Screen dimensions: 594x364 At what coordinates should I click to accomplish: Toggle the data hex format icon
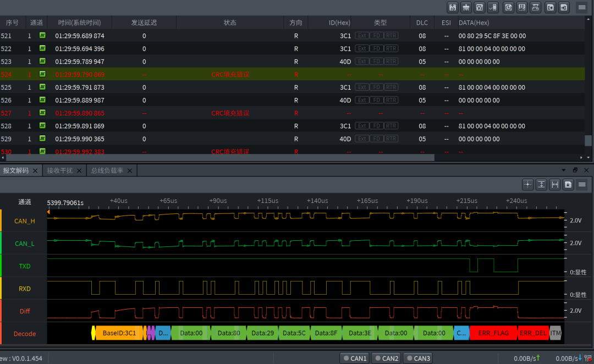click(535, 8)
